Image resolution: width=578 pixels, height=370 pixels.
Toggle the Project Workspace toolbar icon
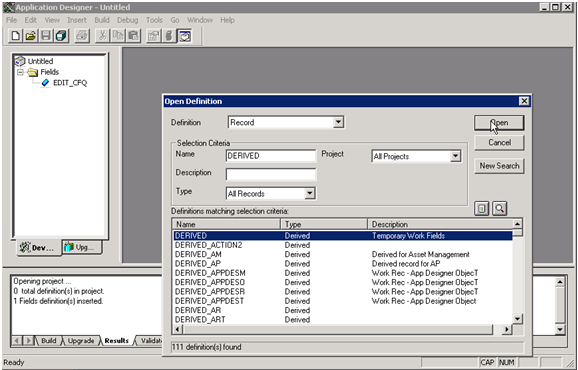184,36
